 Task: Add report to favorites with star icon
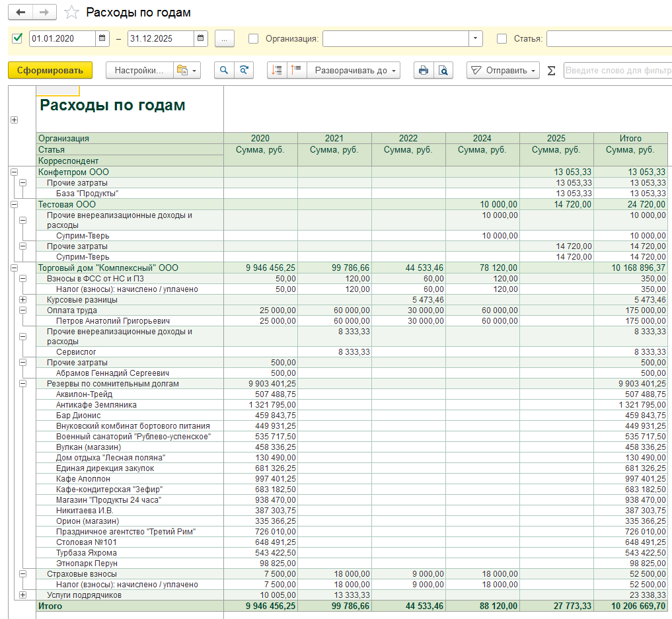[x=71, y=13]
